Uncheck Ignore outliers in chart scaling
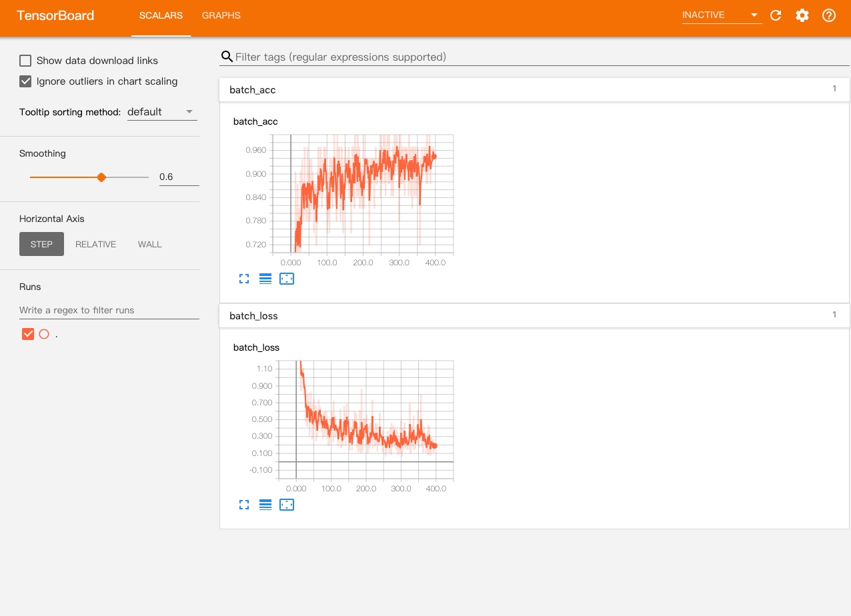Screen dimensions: 851x616 pos(25,81)
